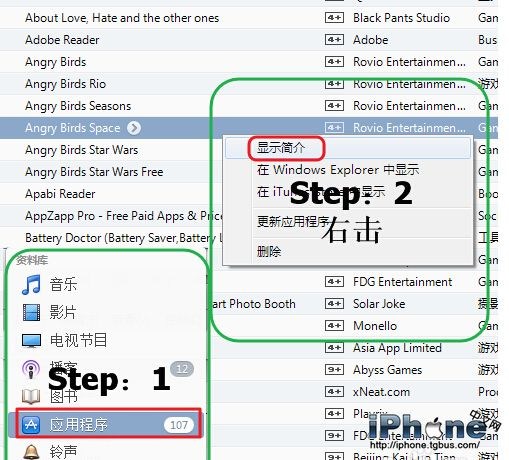Select the Podcasts icon in the sidebar
This screenshot has height=460, width=509.
(x=31, y=369)
